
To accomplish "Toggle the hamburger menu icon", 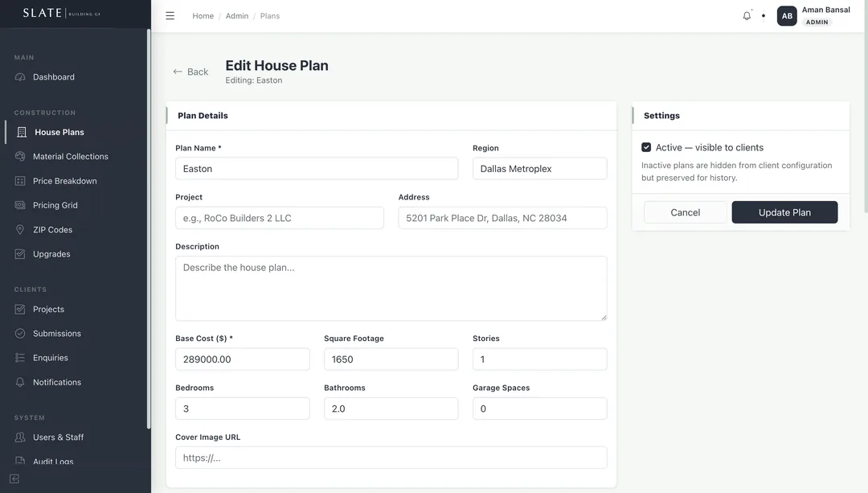I will [x=170, y=16].
